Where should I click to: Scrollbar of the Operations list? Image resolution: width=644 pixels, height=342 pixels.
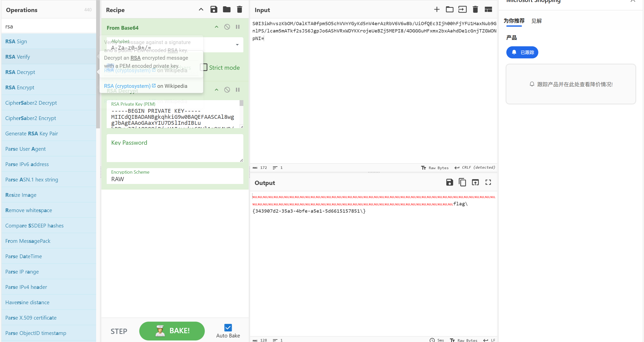pyautogui.click(x=98, y=64)
